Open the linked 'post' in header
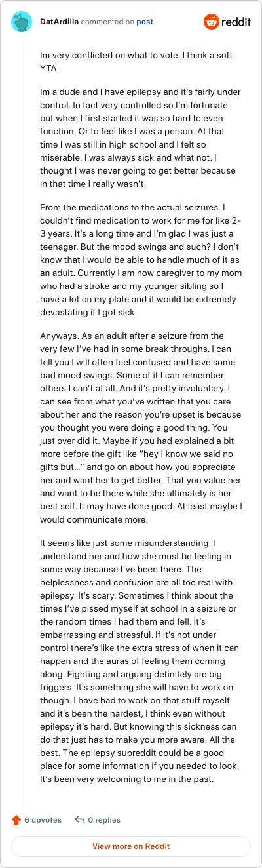 click(x=145, y=22)
